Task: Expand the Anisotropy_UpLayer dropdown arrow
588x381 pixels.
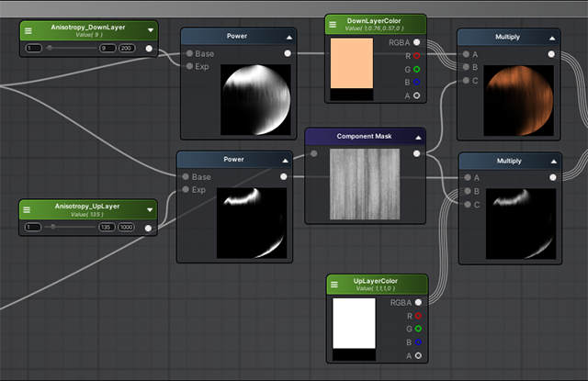Action: click(x=150, y=209)
